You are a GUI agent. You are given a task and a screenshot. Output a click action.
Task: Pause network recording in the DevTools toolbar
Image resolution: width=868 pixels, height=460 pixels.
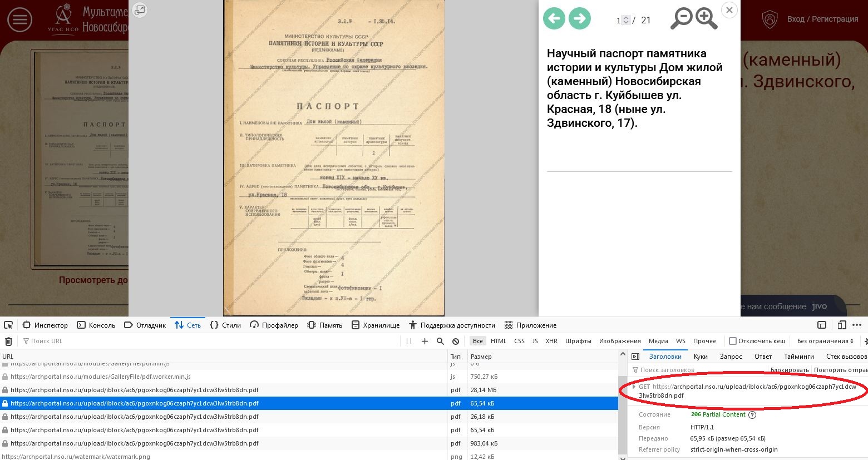(x=409, y=341)
